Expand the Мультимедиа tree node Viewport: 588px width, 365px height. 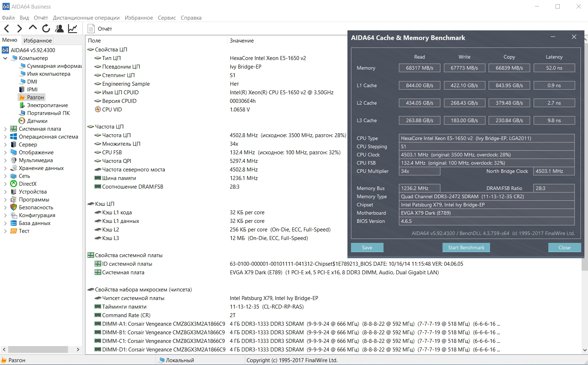5,160
